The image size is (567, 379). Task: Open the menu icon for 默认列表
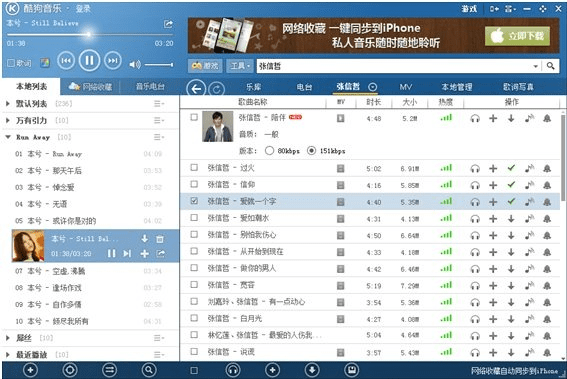click(159, 104)
